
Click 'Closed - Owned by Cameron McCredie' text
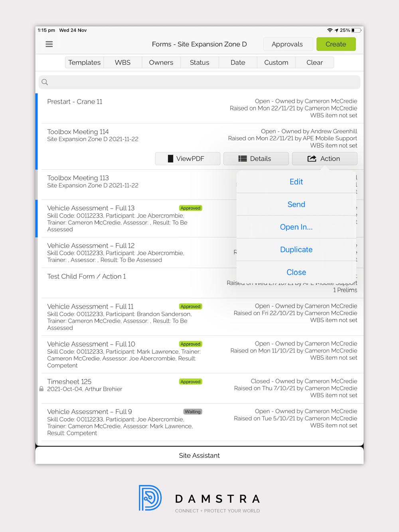tap(304, 381)
